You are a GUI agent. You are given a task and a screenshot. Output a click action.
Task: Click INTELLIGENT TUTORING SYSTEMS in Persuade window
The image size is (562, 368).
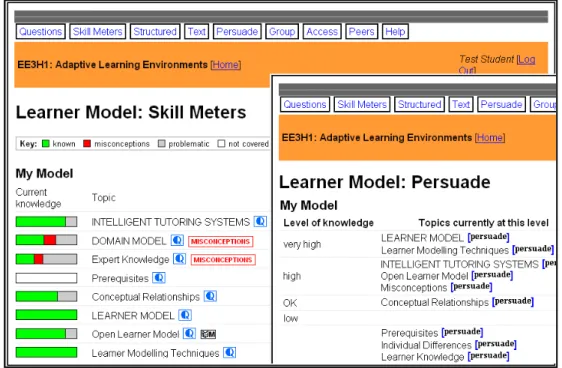pyautogui.click(x=459, y=264)
